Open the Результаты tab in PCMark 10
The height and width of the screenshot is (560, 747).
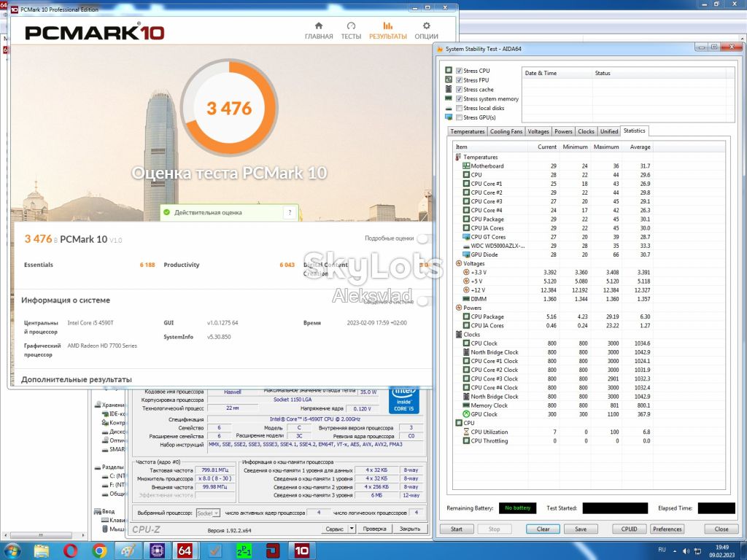pos(388,31)
